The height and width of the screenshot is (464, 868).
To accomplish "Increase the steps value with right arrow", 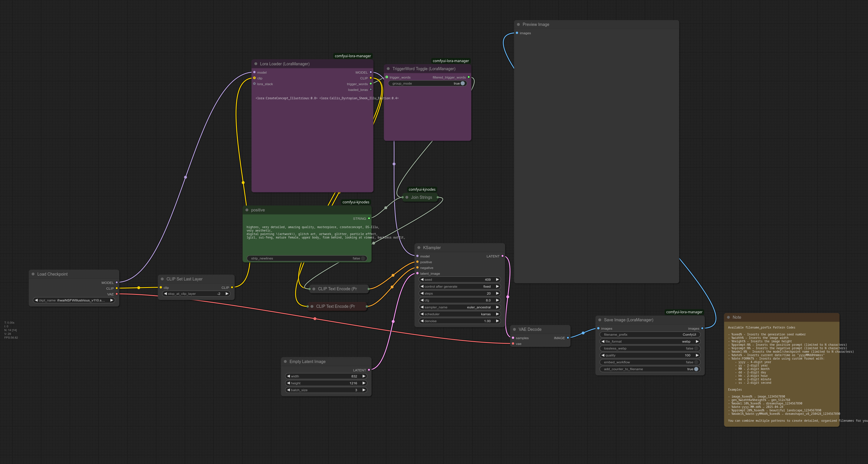I will (497, 293).
